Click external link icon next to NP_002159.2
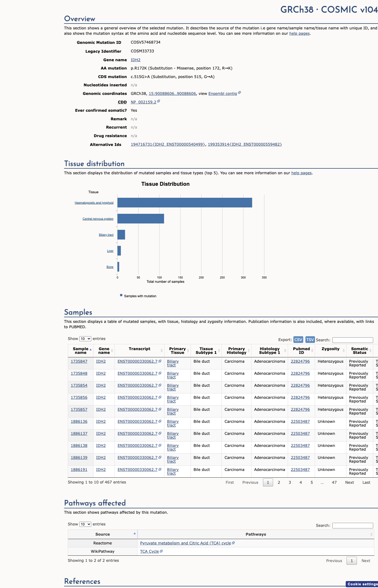Image resolution: width=378 pixels, height=588 pixels. (159, 101)
